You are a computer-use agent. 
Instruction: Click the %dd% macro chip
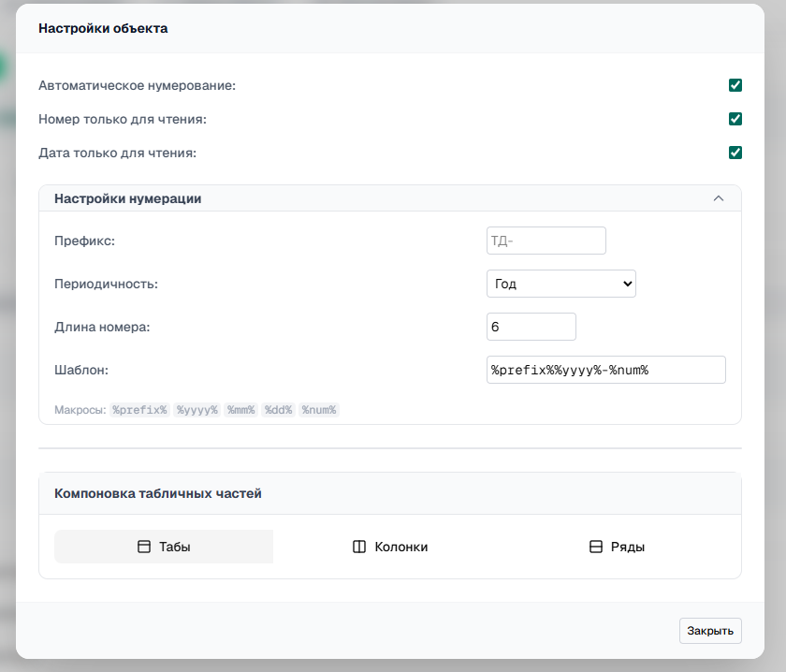pyautogui.click(x=278, y=410)
